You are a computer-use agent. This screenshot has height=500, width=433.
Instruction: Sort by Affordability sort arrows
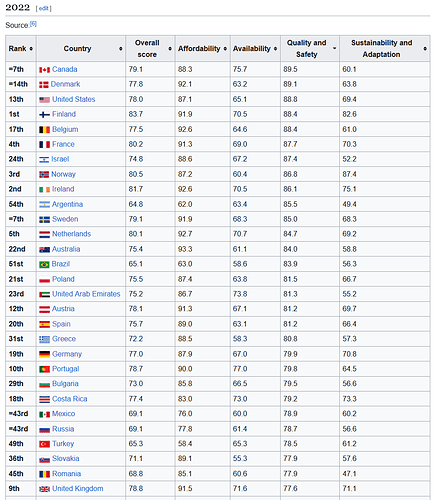pos(225,49)
